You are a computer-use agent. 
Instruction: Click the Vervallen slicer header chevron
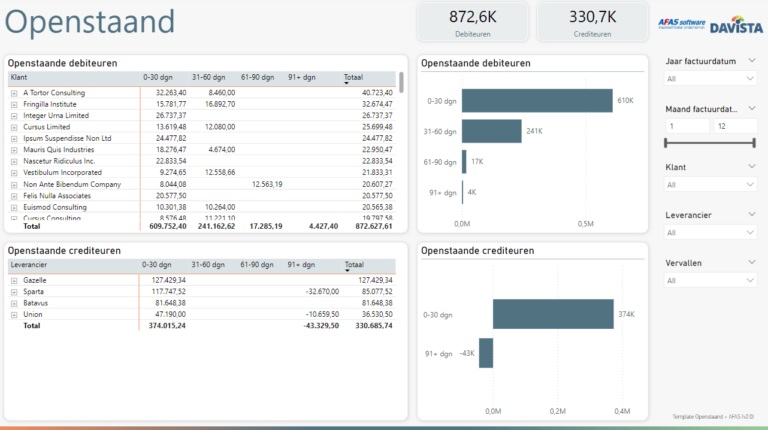[752, 263]
